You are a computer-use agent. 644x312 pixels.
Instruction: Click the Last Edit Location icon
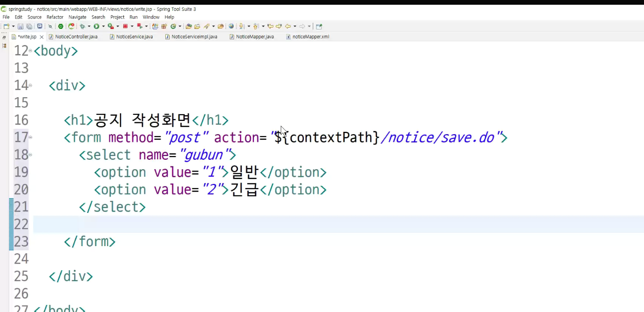[x=270, y=26]
